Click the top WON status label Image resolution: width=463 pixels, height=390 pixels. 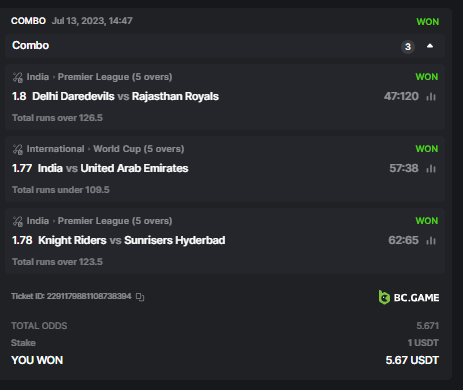tap(428, 22)
